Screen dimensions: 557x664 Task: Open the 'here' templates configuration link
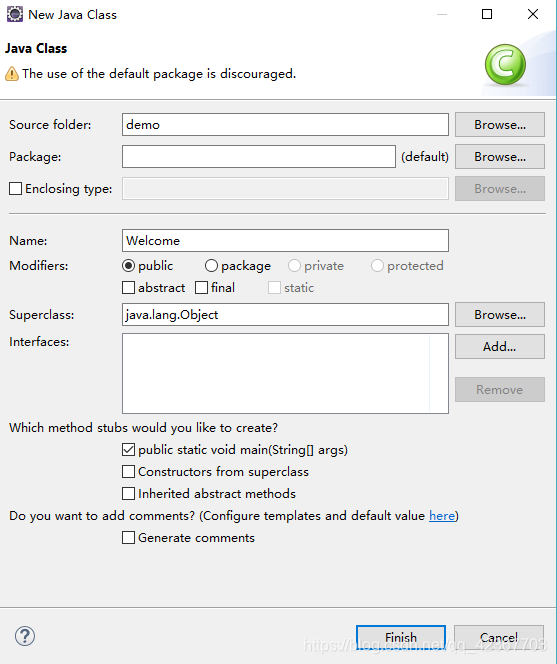click(x=442, y=515)
